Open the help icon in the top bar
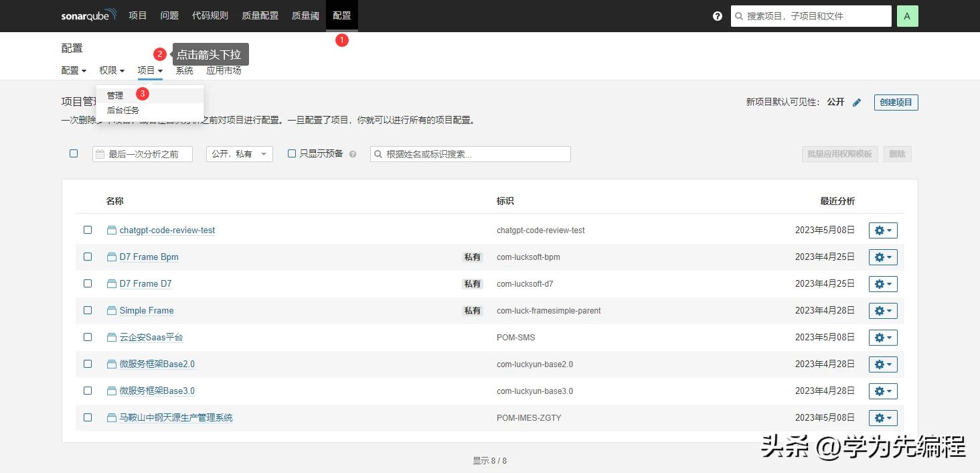980x473 pixels. tap(717, 15)
